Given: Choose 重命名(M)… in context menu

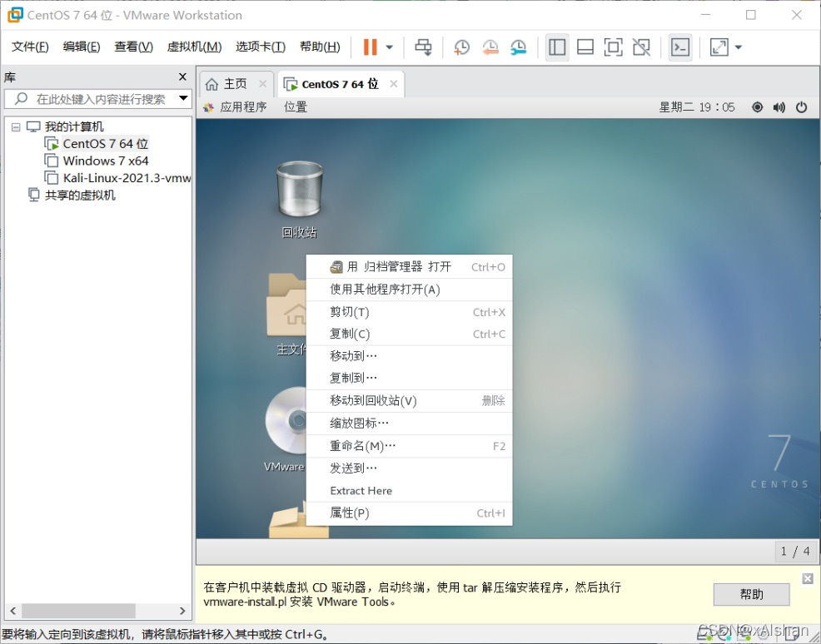Looking at the screenshot, I should (x=409, y=446).
